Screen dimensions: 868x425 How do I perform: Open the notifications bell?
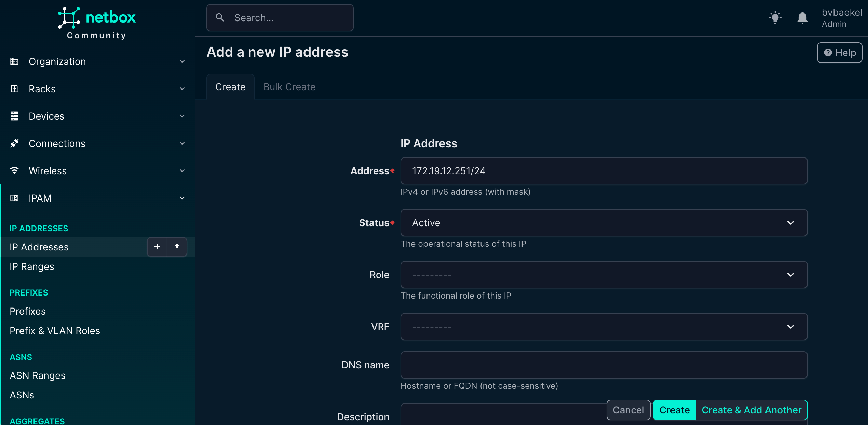(802, 17)
